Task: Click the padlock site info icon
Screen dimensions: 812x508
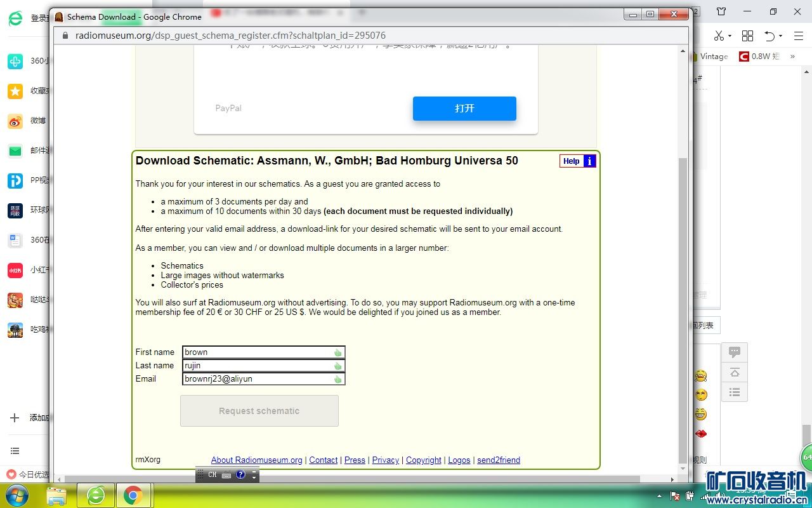Action: [64, 36]
